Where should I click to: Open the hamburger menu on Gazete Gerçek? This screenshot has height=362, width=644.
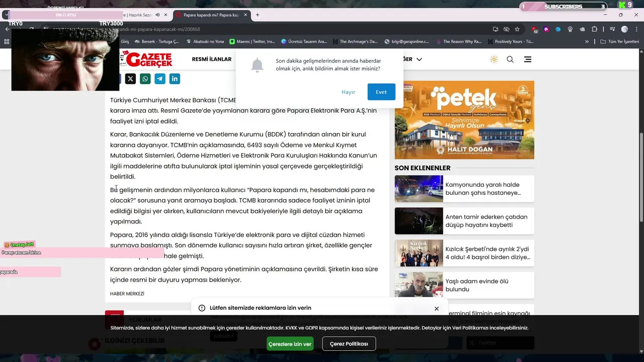[527, 59]
